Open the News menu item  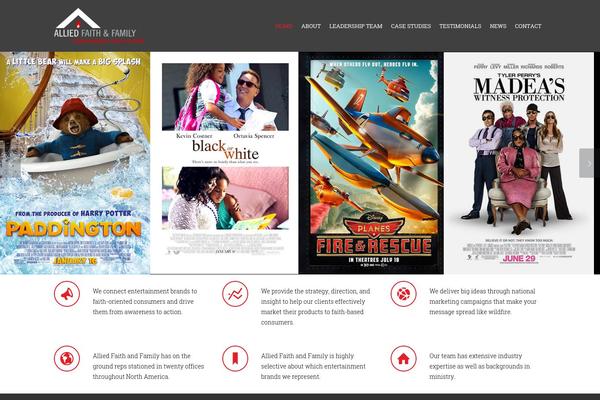[x=498, y=26]
